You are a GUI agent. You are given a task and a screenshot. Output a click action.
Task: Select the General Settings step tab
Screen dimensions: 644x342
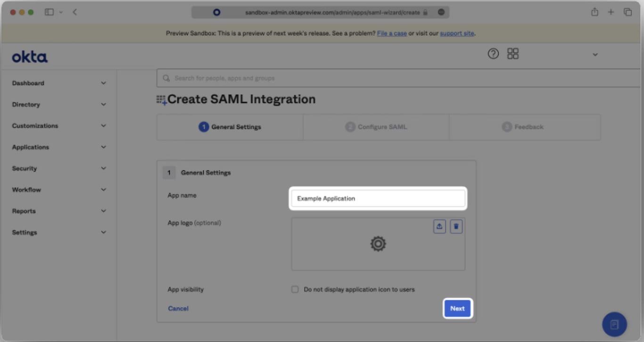click(x=230, y=127)
